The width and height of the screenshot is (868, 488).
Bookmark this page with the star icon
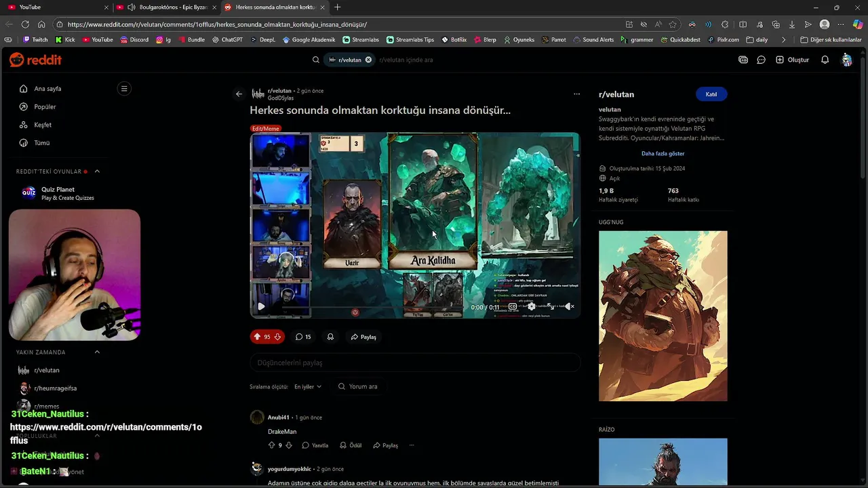(673, 24)
